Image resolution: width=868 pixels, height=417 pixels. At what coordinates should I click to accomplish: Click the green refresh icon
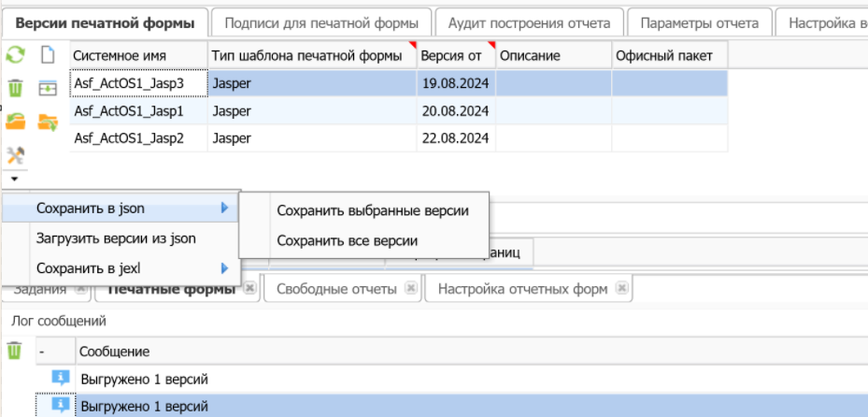tap(15, 55)
